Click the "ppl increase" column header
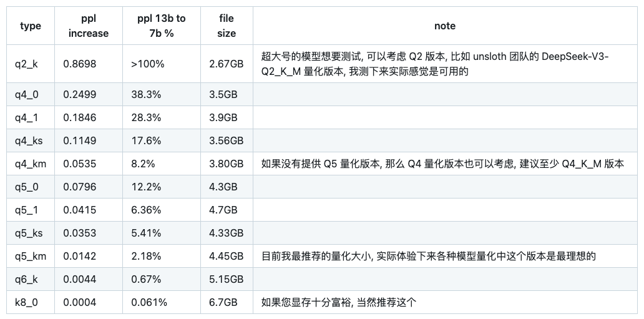Viewport: 644px width, 319px height. [88, 26]
